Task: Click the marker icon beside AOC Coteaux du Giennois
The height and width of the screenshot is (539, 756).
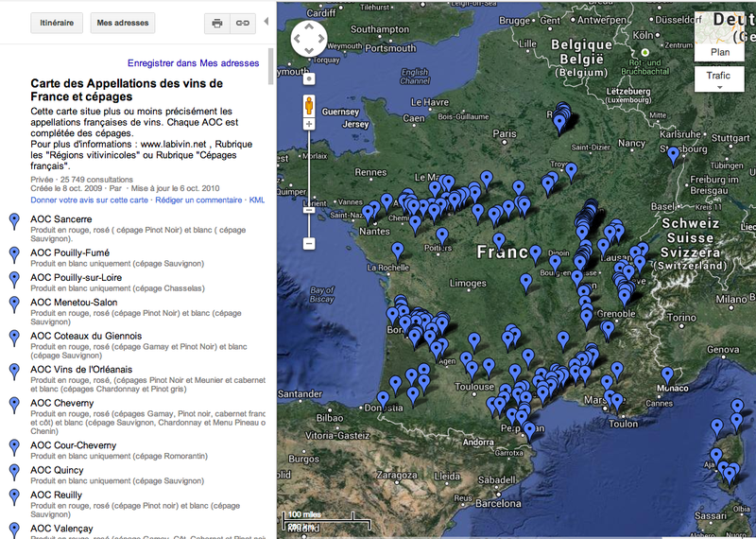Action: point(14,339)
